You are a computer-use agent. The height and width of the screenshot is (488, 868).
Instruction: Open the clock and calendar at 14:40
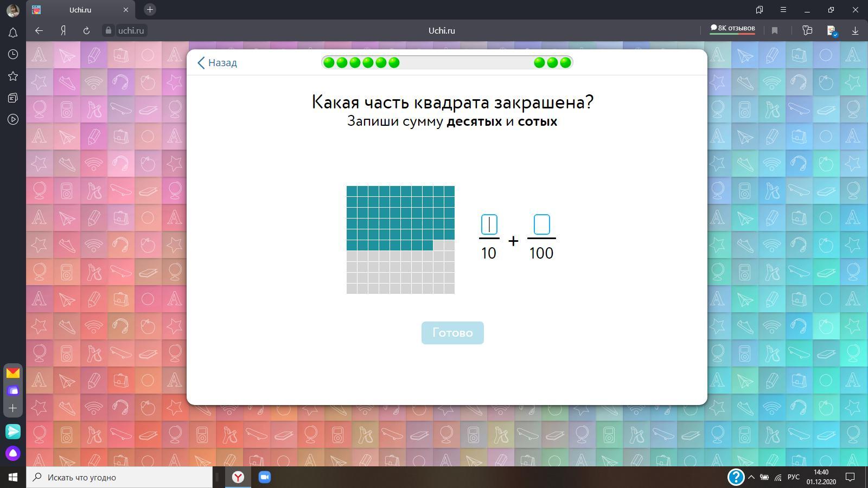tap(821, 477)
